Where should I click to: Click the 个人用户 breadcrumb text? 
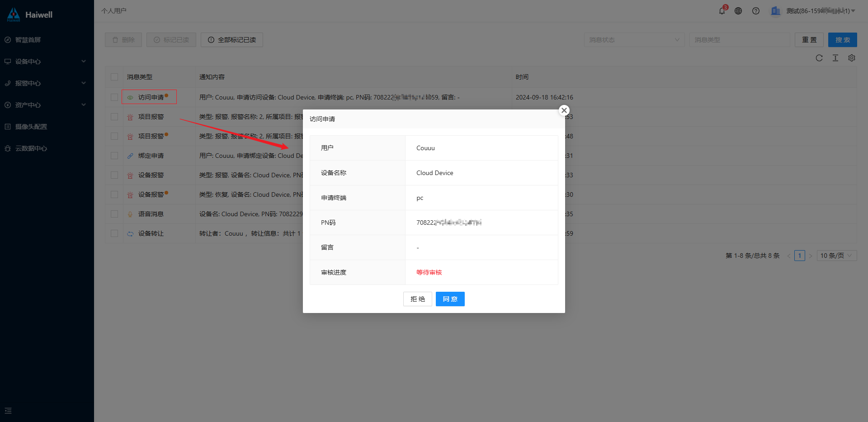[114, 11]
